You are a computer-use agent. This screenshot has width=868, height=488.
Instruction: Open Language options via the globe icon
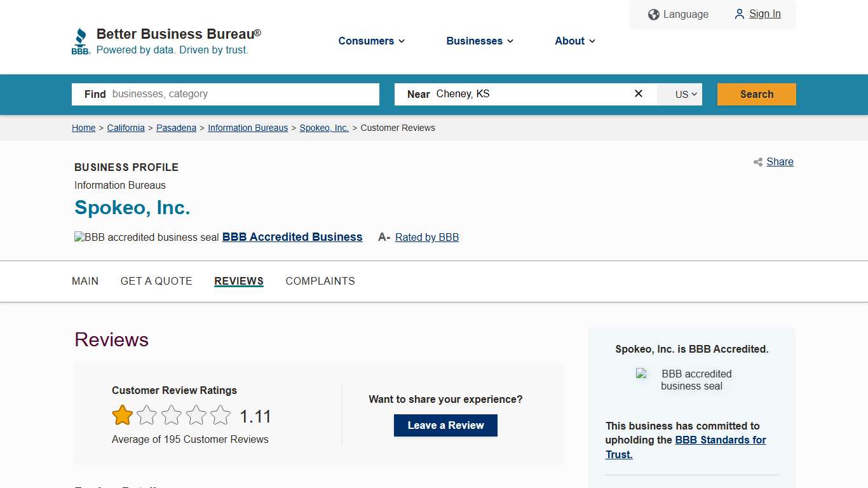[654, 14]
